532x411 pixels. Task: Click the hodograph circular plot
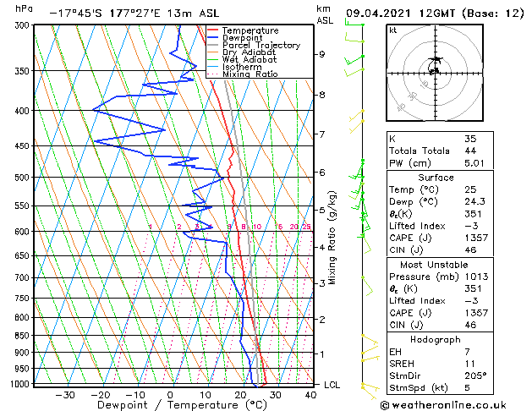point(435,73)
